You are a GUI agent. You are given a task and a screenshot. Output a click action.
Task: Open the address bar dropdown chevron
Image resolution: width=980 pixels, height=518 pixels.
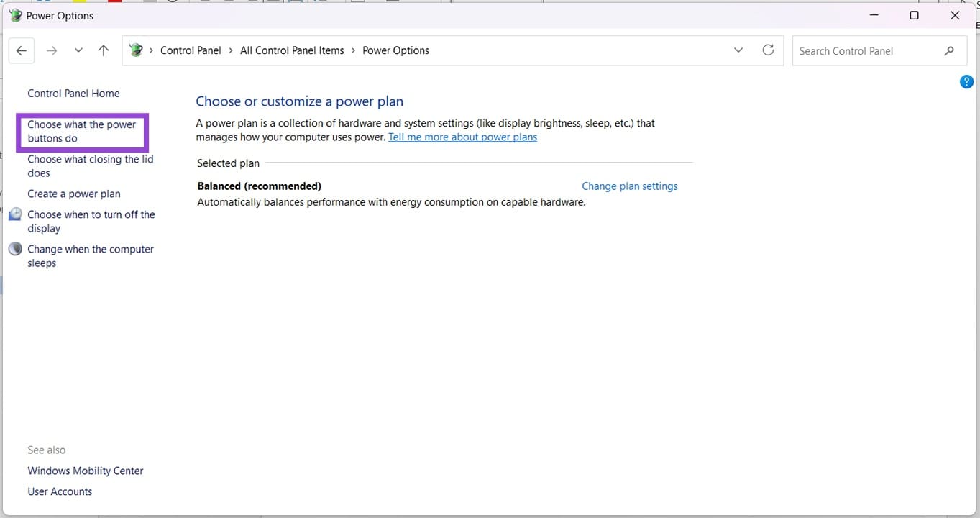pyautogui.click(x=738, y=50)
